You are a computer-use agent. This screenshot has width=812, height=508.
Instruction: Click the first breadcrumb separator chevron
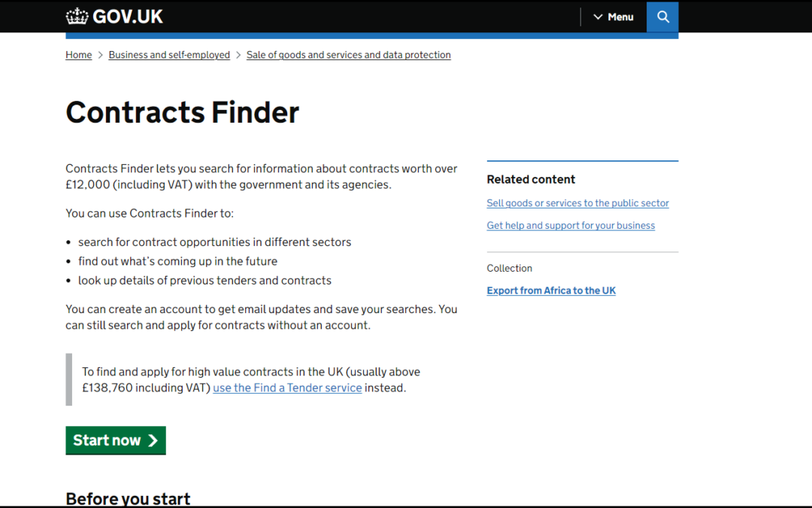click(x=101, y=55)
